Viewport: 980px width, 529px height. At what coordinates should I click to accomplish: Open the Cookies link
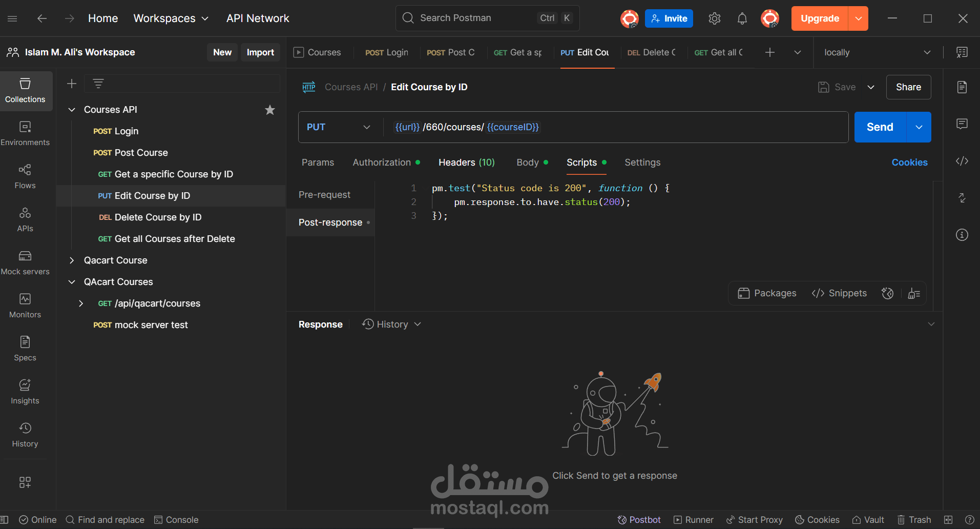click(x=909, y=162)
